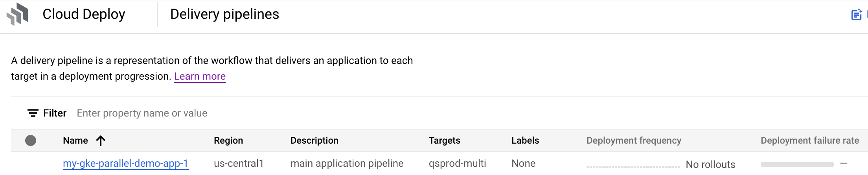This screenshot has width=868, height=175.
Task: Sort table by Description column
Action: pyautogui.click(x=314, y=140)
